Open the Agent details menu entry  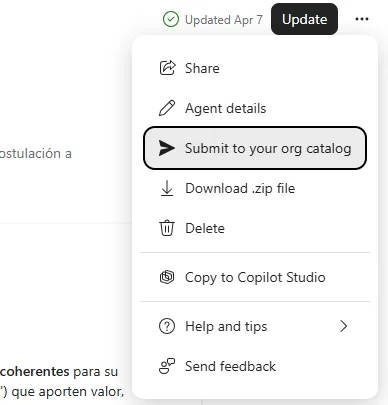255,108
